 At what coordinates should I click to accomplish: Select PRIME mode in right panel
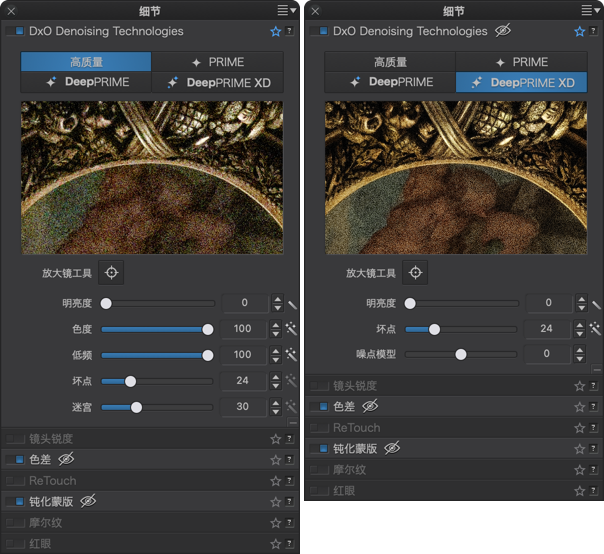pos(522,62)
